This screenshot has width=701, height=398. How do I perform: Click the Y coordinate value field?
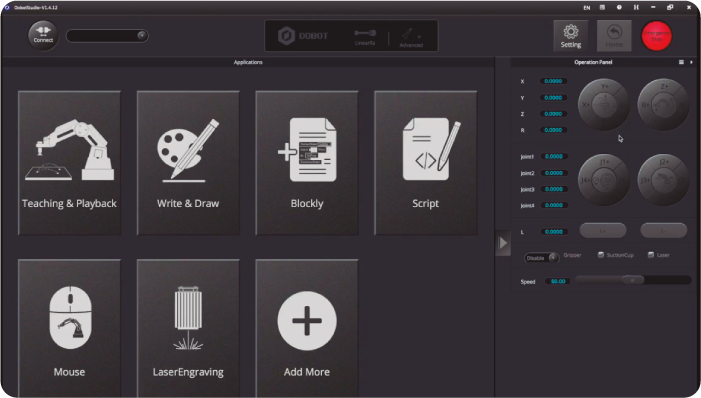553,97
